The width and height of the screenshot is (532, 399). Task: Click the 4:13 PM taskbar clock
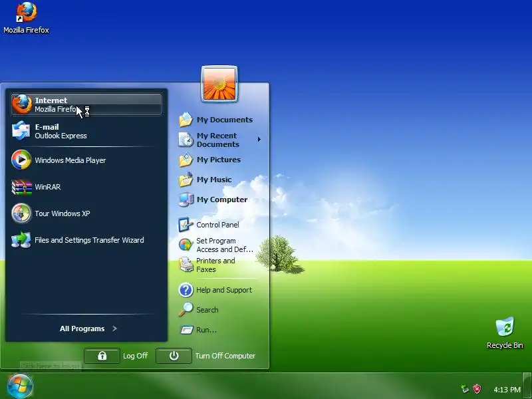[507, 390]
